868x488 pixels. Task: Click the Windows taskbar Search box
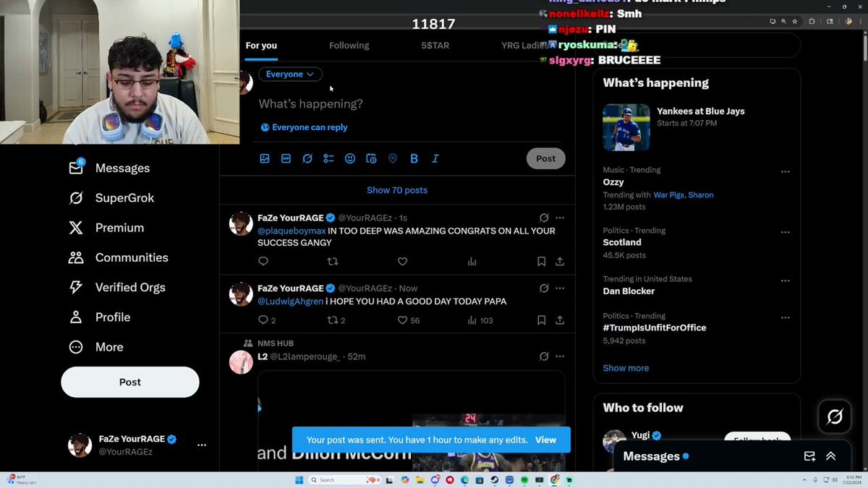pyautogui.click(x=345, y=480)
